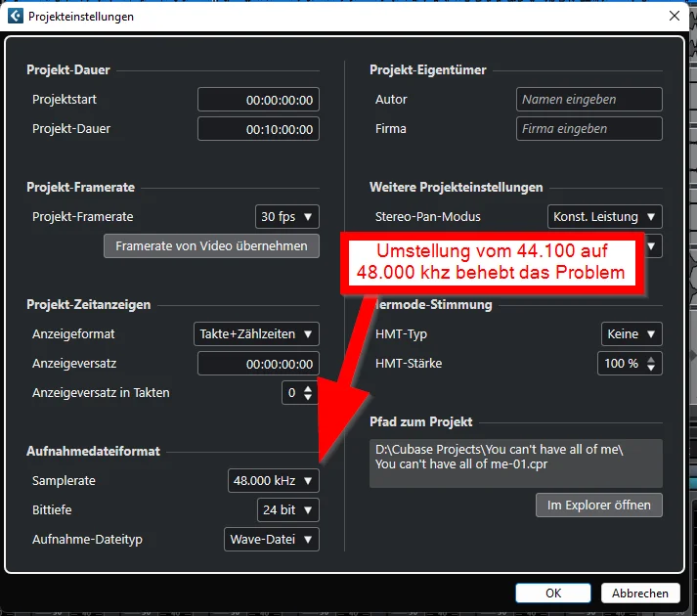Open Stereo-Pan-Modus Konst. Leistung dropdown
Viewport: 697px width, 616px height.
click(605, 217)
